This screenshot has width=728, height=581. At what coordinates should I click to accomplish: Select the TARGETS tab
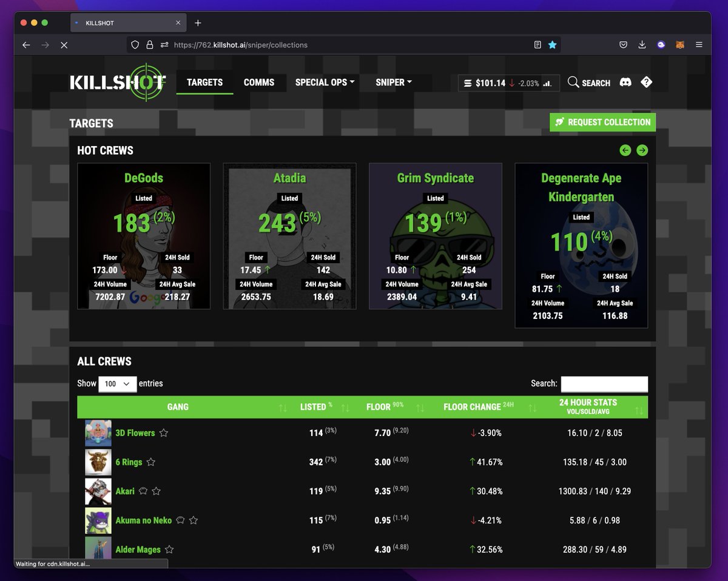click(204, 82)
